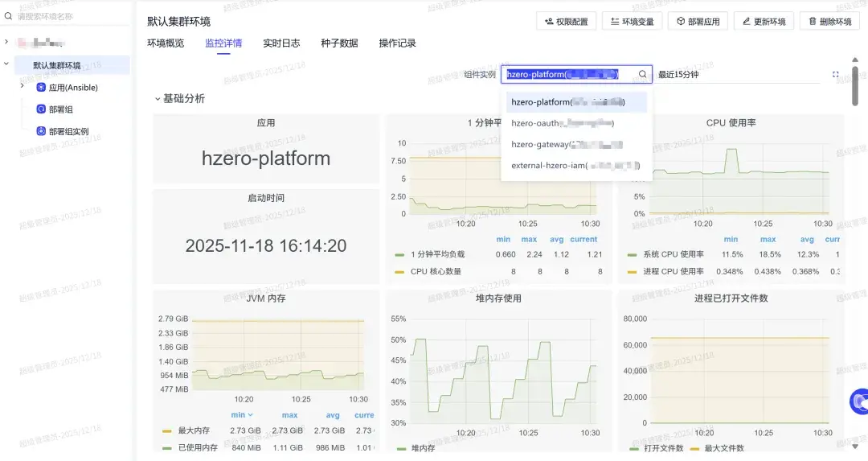The width and height of the screenshot is (868, 461).
Task: Collapse the 默认集群环境 tree node
Action: tap(6, 64)
